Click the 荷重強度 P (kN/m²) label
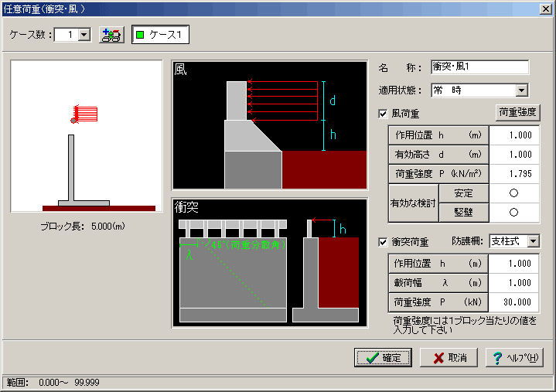 coord(438,174)
